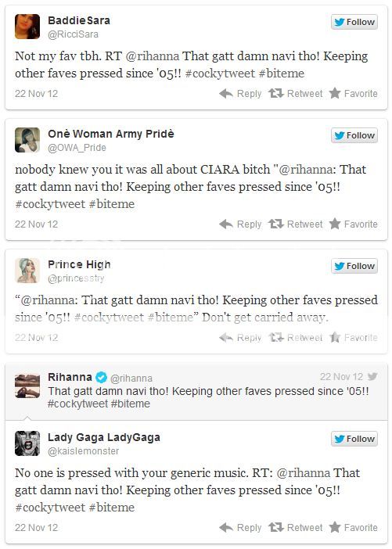Open the @kaislemonster avatar thumbnail
The image size is (392, 549).
click(27, 443)
